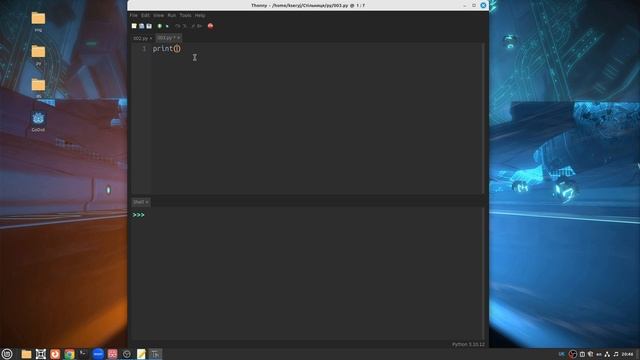The width and height of the screenshot is (640, 360).
Task: Open the Help menu
Action: coord(200,16)
